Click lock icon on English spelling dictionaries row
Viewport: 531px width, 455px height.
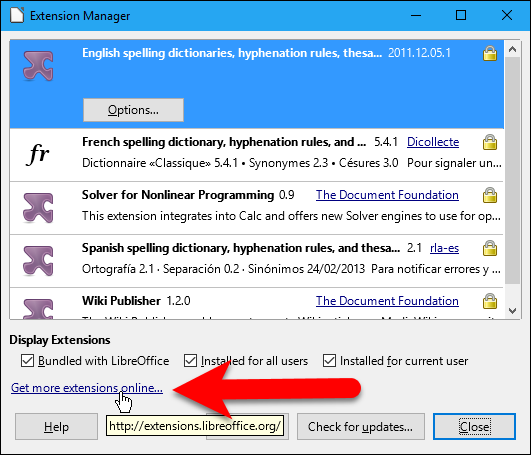(x=490, y=53)
